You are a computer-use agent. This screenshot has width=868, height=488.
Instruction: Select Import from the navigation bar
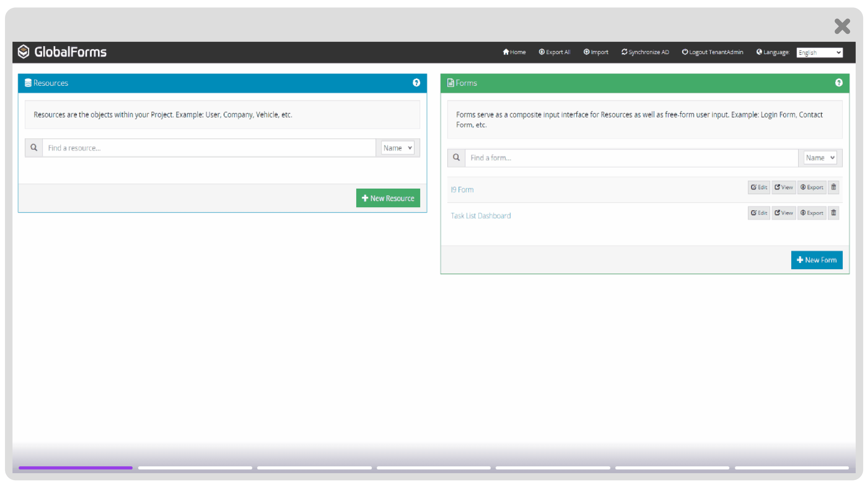pyautogui.click(x=596, y=52)
